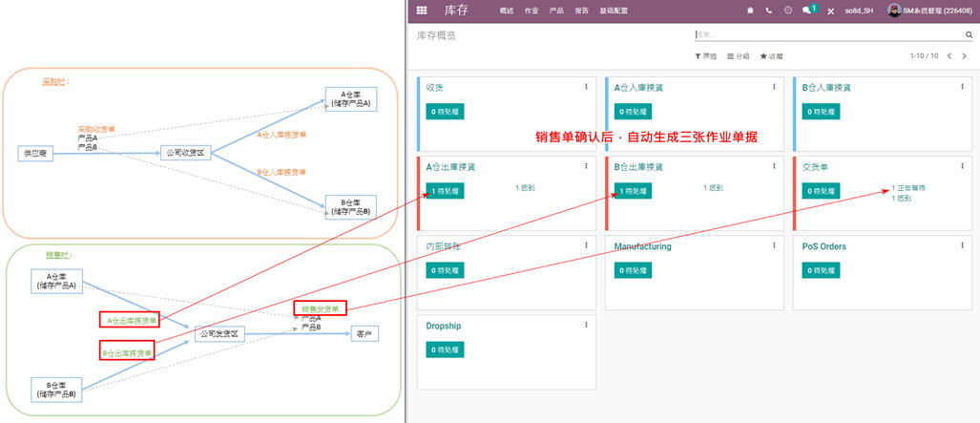Click the phone call icon
980x423 pixels.
[x=769, y=11]
